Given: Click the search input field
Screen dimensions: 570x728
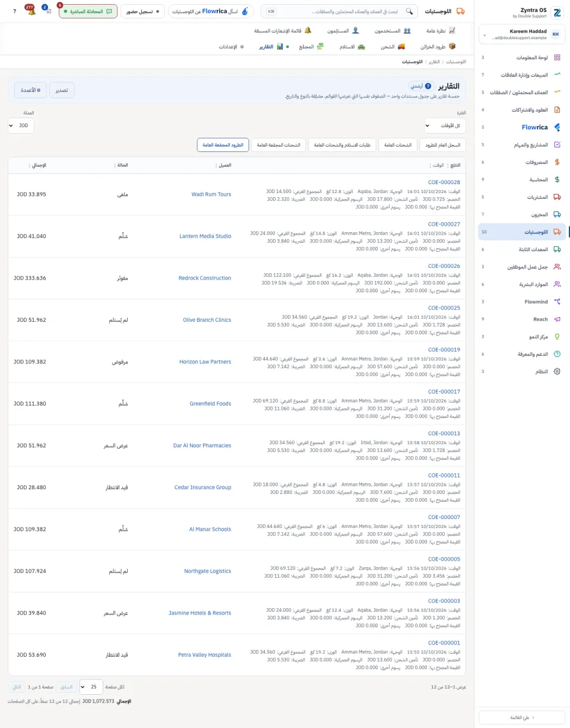Looking at the screenshot, I should (339, 11).
